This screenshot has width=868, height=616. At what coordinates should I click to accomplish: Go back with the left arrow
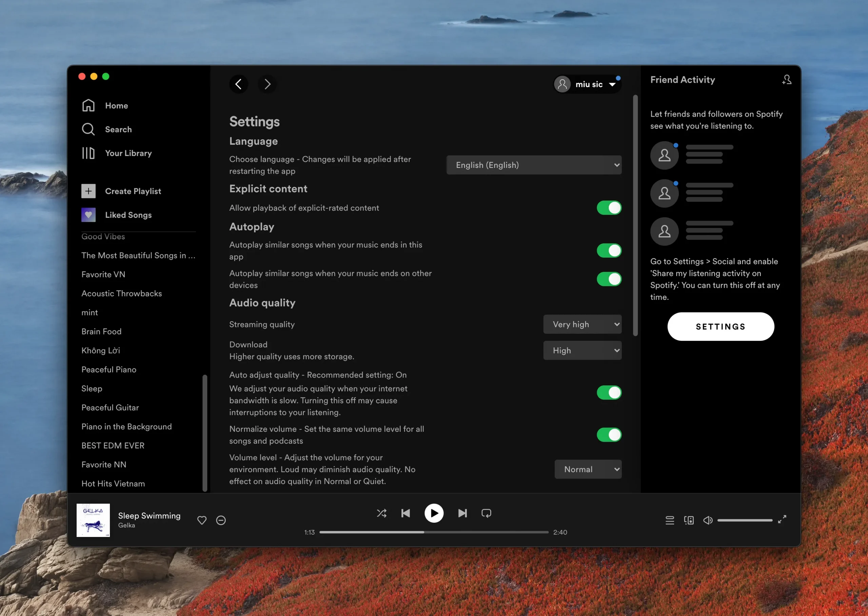coord(238,84)
